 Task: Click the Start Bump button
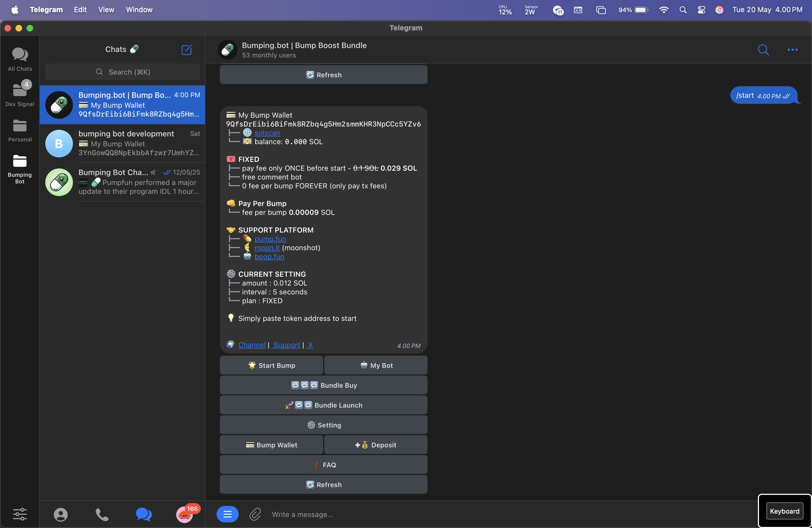[271, 365]
